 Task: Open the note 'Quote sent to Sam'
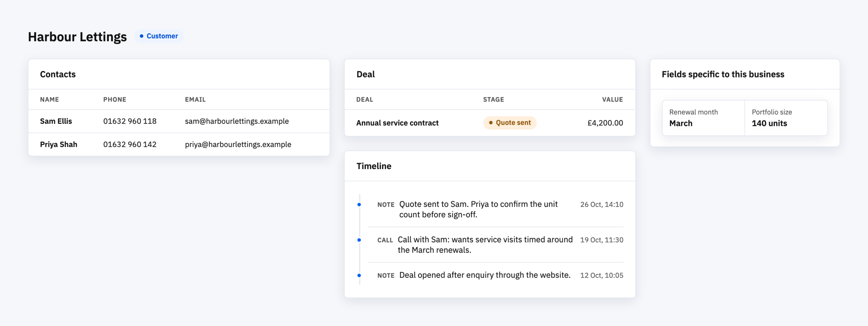point(478,209)
